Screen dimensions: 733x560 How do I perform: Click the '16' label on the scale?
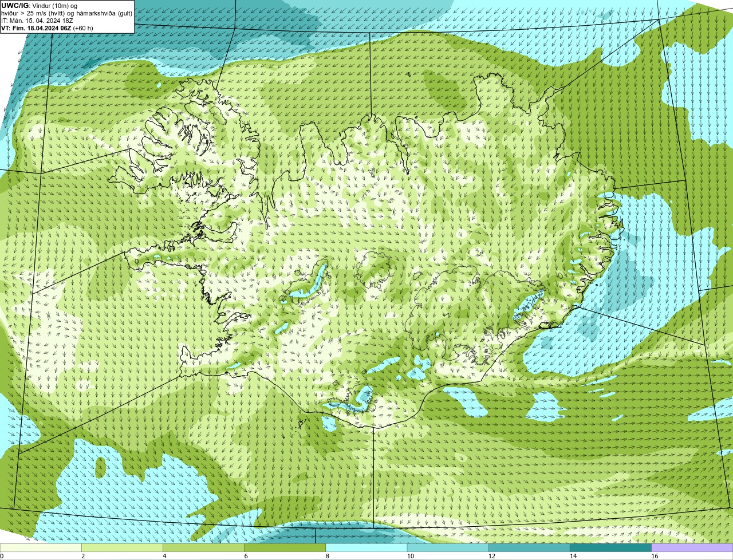[655, 556]
